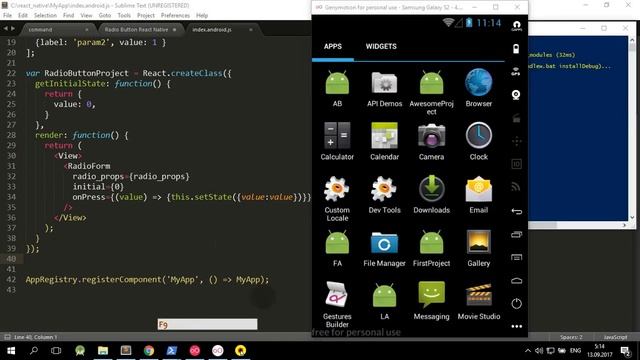Open the File menu in Sublime Text
640x360 pixels.
click(x=7, y=15)
